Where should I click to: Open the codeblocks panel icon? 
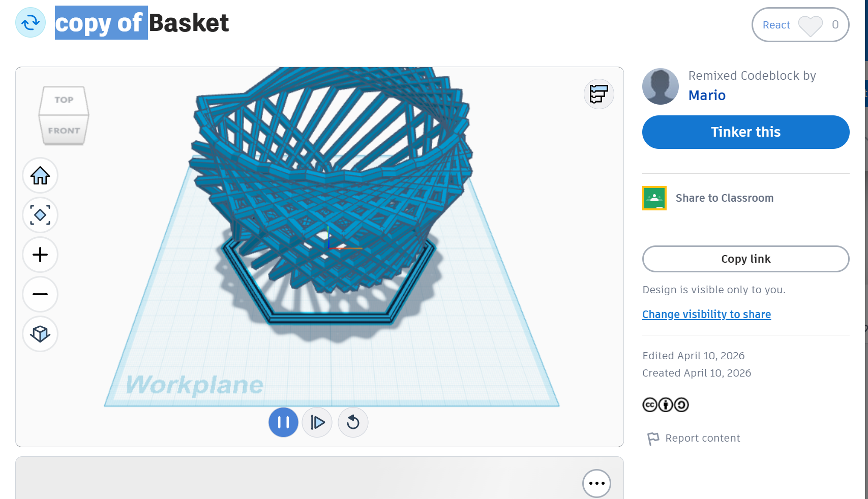pos(599,94)
